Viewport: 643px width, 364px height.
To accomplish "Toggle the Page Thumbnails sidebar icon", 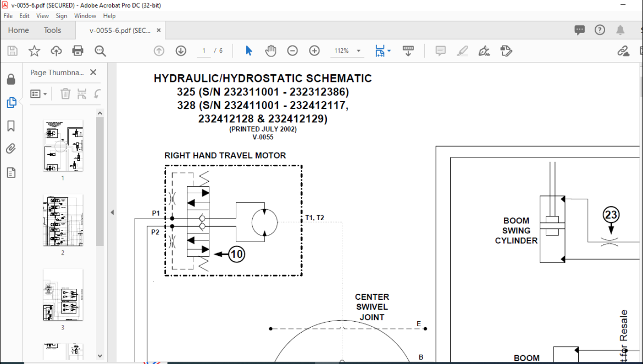I will (11, 103).
